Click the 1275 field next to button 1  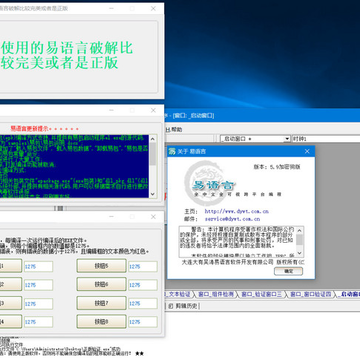39,266
